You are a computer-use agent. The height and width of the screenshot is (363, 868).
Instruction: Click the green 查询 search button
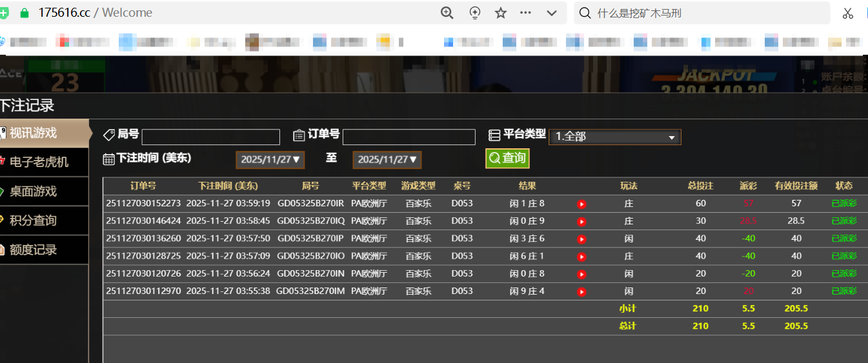tap(507, 158)
